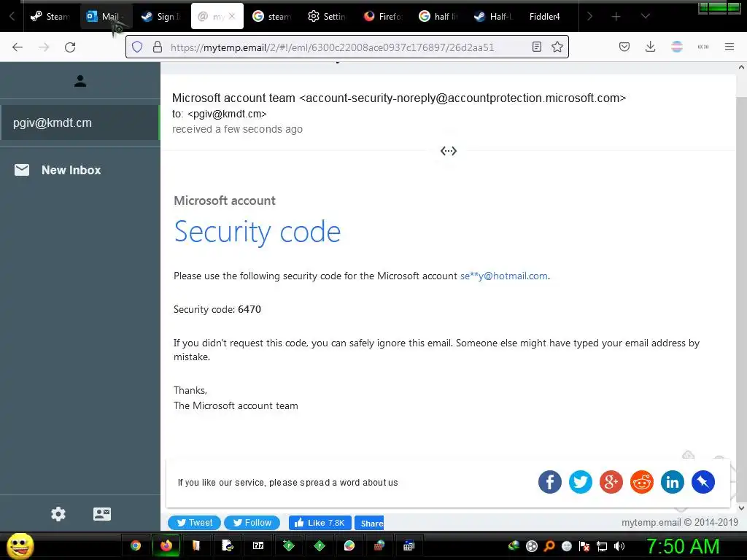
Task: Bookmark this page with the star icon
Action: tap(557, 47)
